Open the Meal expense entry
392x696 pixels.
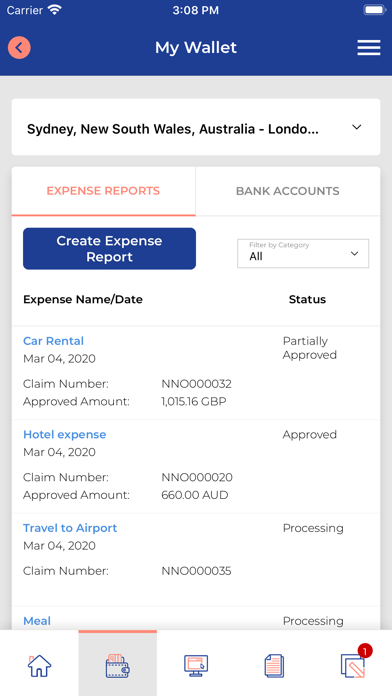[37, 621]
